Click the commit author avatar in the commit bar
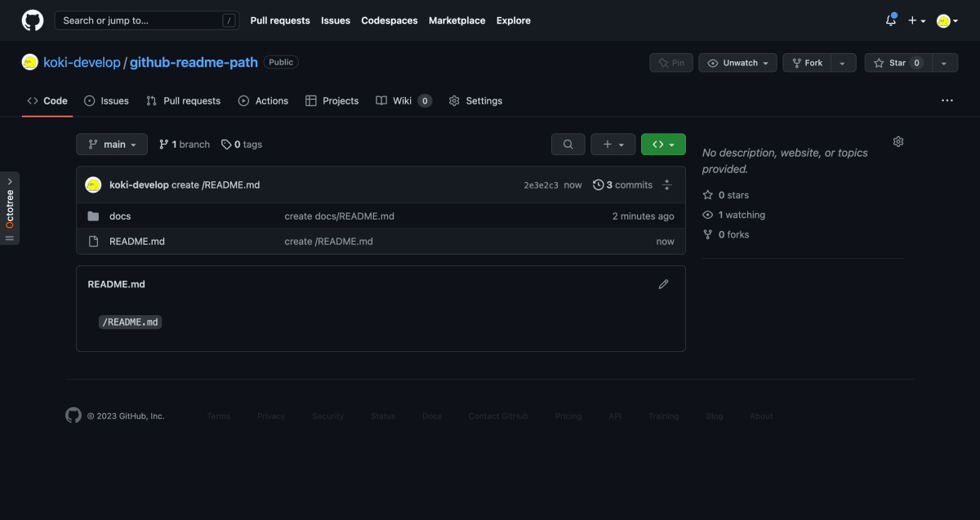 coord(93,184)
